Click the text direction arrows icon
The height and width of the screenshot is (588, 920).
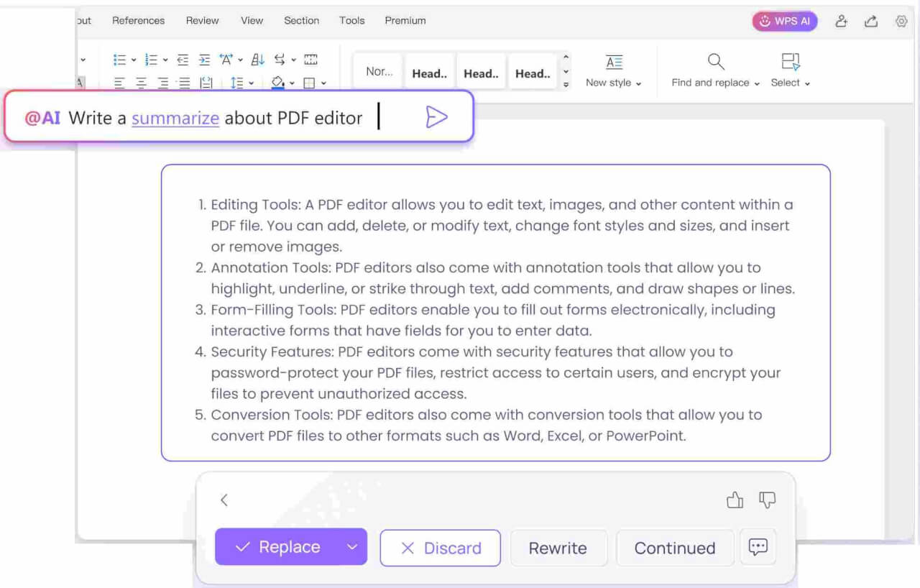[x=280, y=60]
